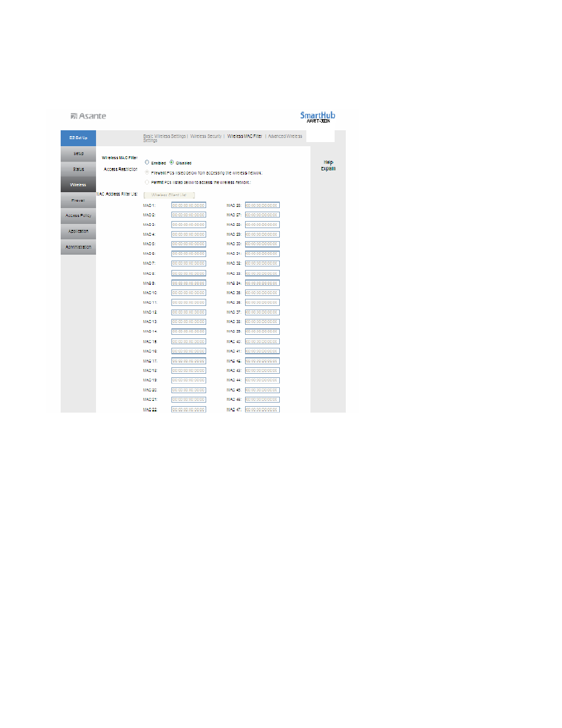Viewport: 562px width, 728px height.
Task: Click the MAC 37 address field
Action: [262, 312]
